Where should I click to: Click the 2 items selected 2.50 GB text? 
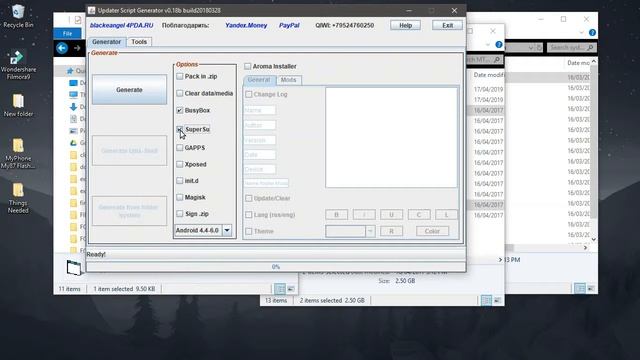coord(332,300)
